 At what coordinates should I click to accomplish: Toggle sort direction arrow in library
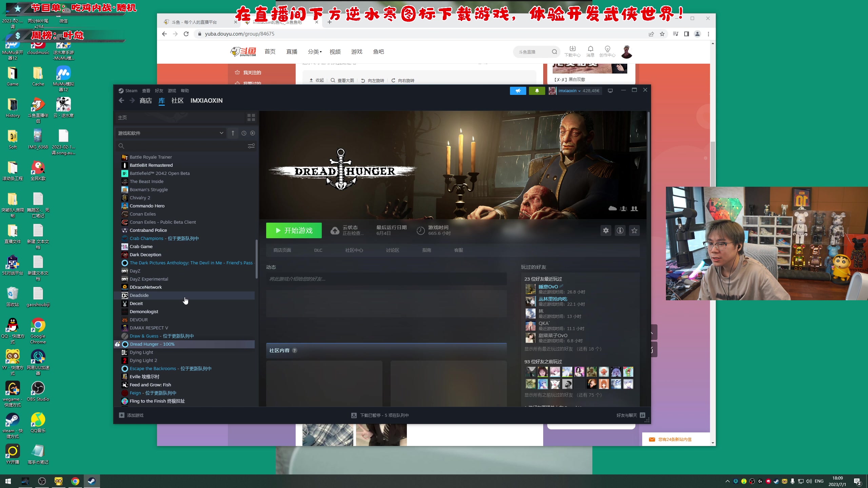[233, 133]
